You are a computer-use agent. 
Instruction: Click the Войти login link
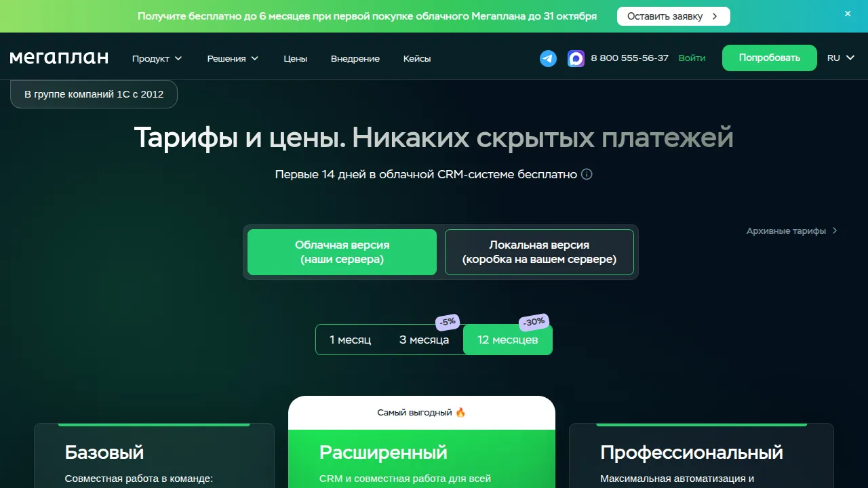[692, 58]
